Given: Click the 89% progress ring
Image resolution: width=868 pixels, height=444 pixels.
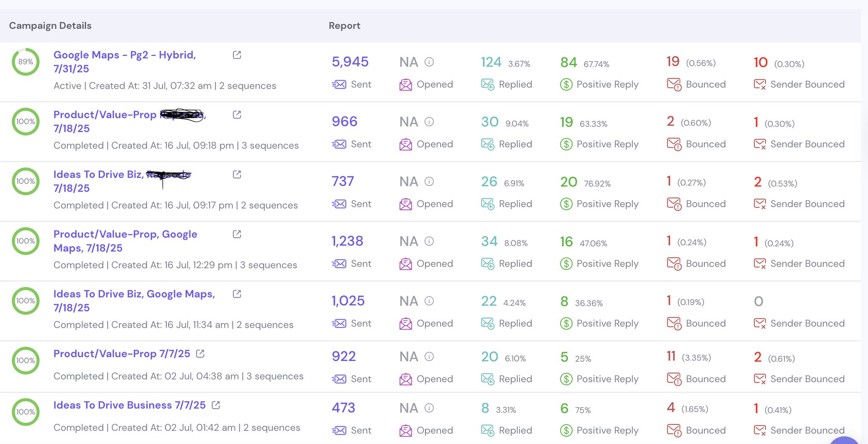Looking at the screenshot, I should tap(25, 62).
